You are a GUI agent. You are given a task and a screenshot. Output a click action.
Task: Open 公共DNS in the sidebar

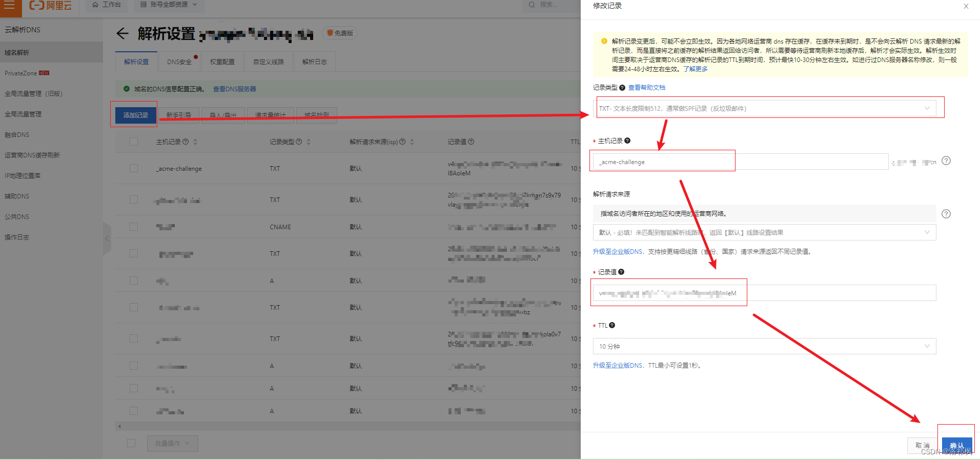tap(51, 216)
